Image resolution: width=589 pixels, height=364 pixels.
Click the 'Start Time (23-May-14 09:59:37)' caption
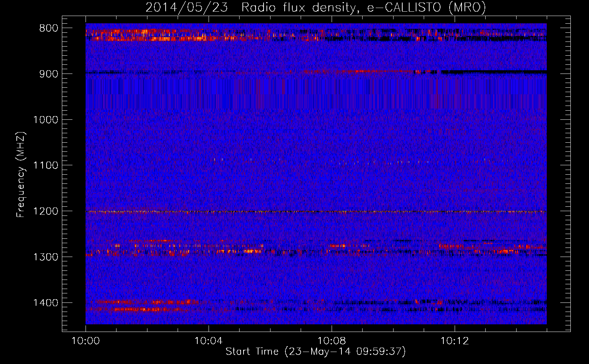click(x=316, y=352)
